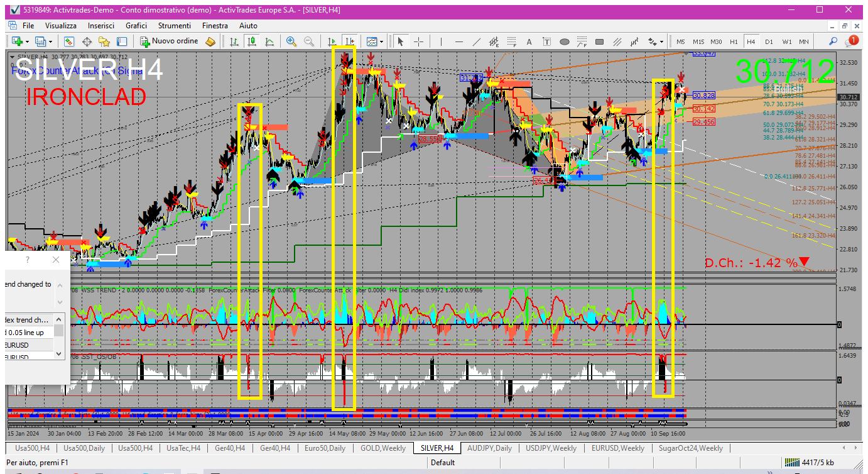Open a new chart window
This screenshot has height=474, width=868.
tap(17, 41)
